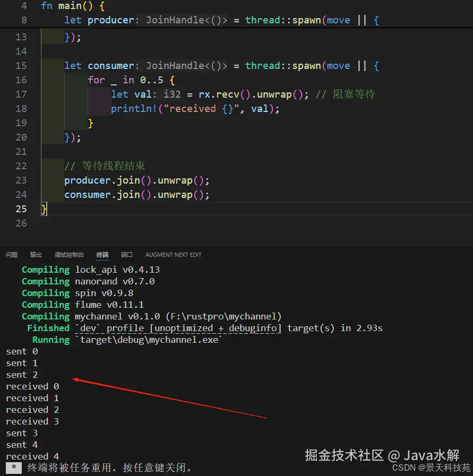The width and height of the screenshot is (473, 476).
Task: Open the 调试控制台 tab
Action: 69,255
